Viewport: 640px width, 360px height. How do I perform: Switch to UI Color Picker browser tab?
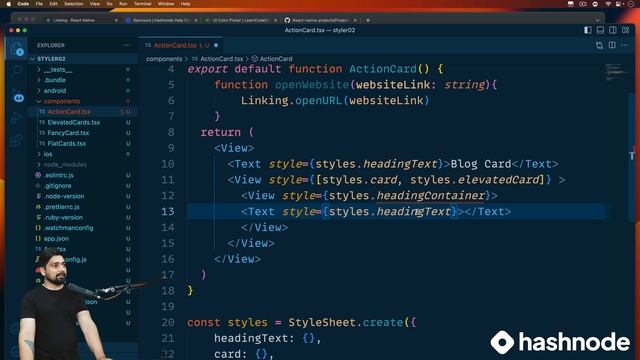tap(241, 20)
